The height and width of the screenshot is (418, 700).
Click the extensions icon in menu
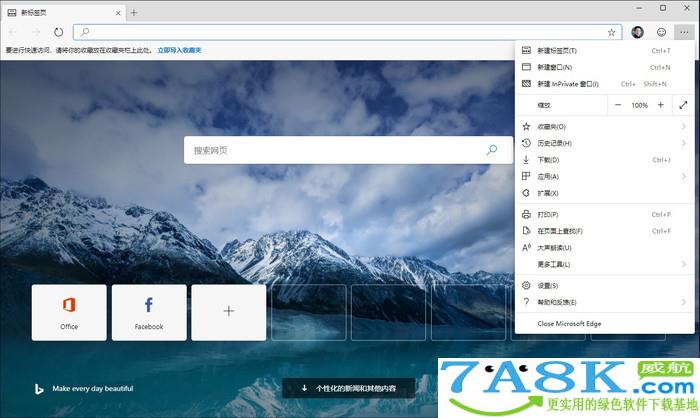point(526,193)
